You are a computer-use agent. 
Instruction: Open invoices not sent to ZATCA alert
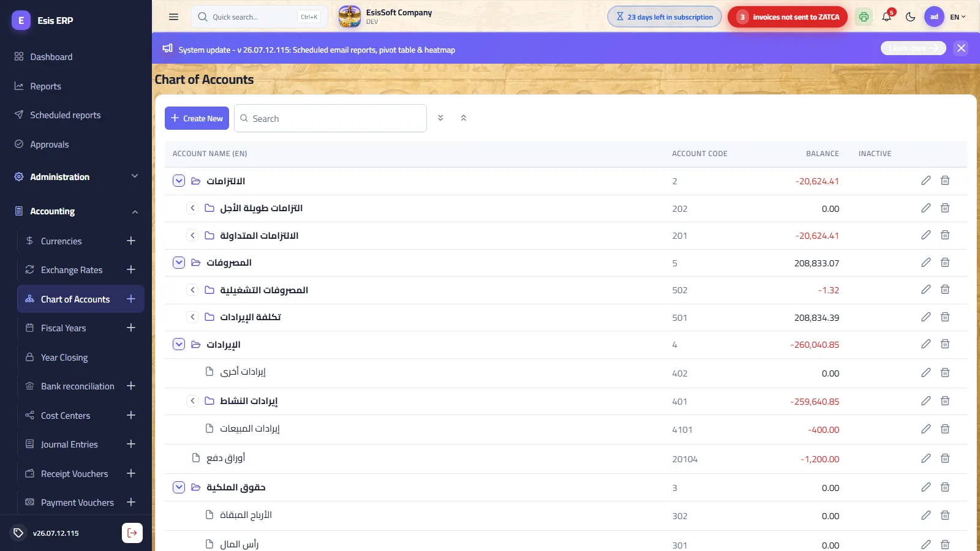tap(788, 17)
